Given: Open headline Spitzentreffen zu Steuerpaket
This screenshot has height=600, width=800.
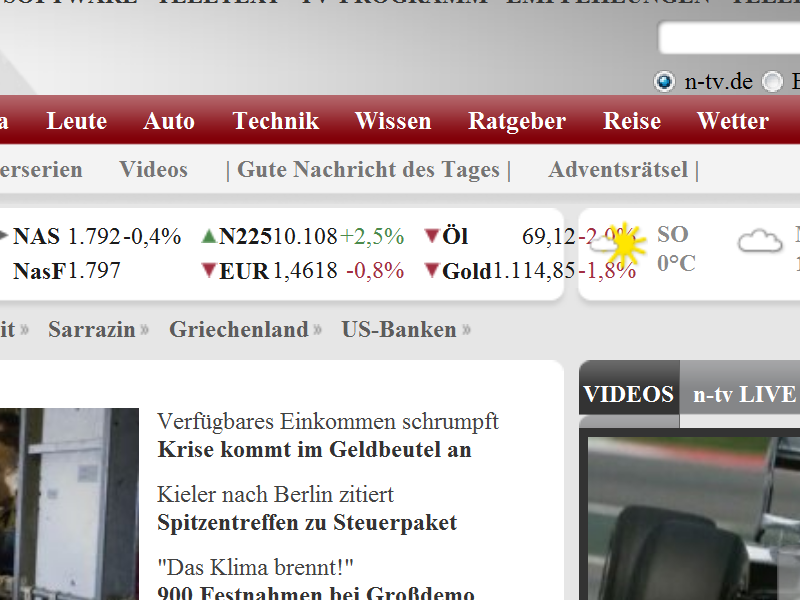Looking at the screenshot, I should coord(307,523).
